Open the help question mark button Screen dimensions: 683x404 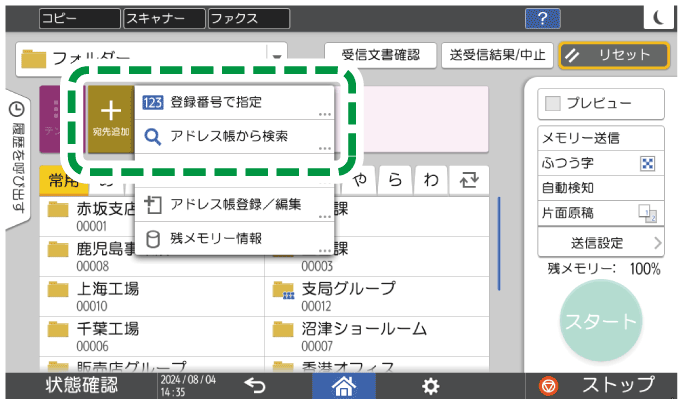[x=542, y=19]
